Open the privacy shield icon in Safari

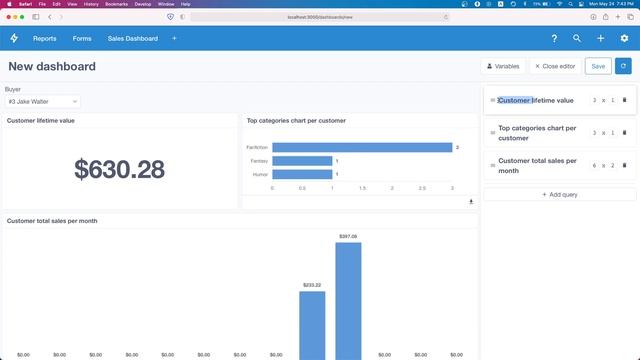point(170,17)
